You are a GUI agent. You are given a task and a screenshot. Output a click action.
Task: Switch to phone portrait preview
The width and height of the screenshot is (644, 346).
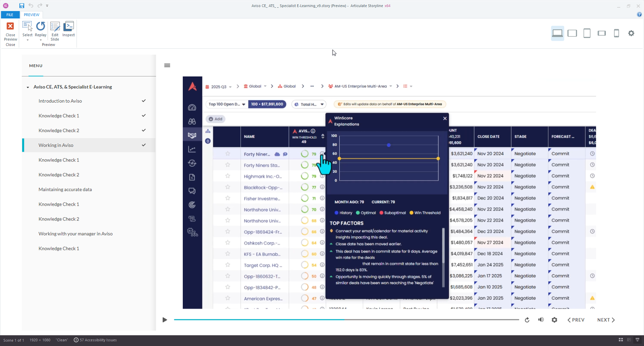pyautogui.click(x=616, y=33)
